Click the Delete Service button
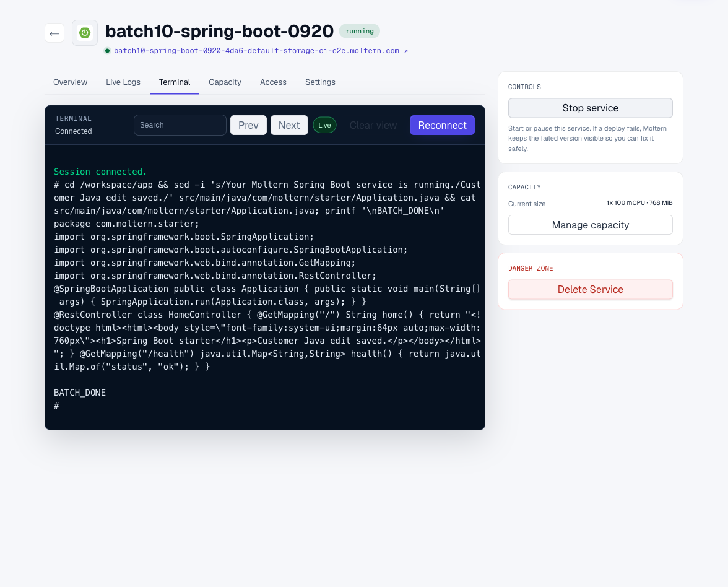This screenshot has height=587, width=728. click(x=590, y=289)
